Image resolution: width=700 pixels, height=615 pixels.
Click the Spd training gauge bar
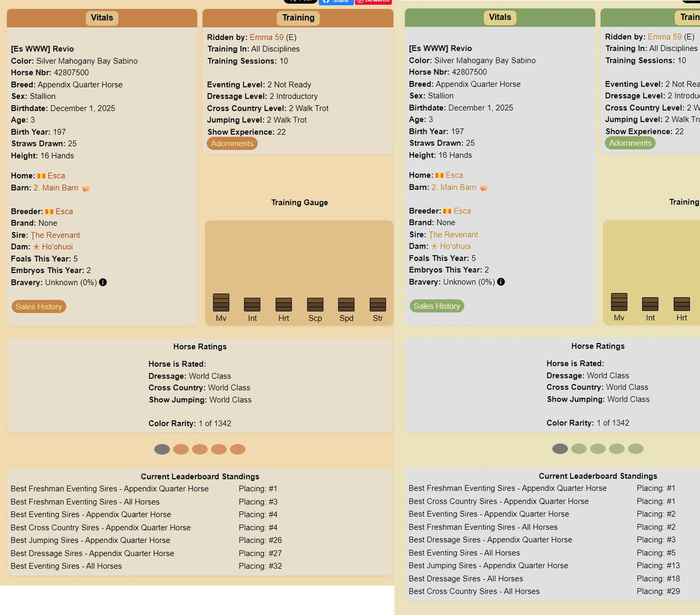pos(347,304)
